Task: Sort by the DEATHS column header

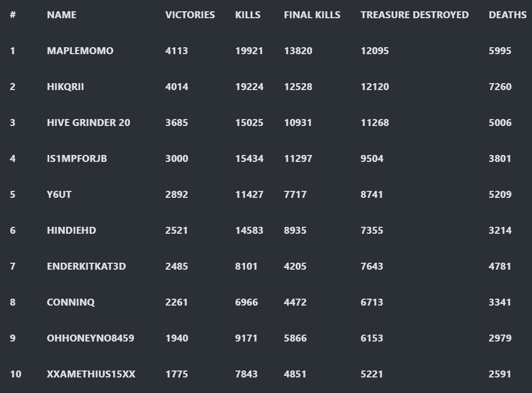Action: point(507,15)
